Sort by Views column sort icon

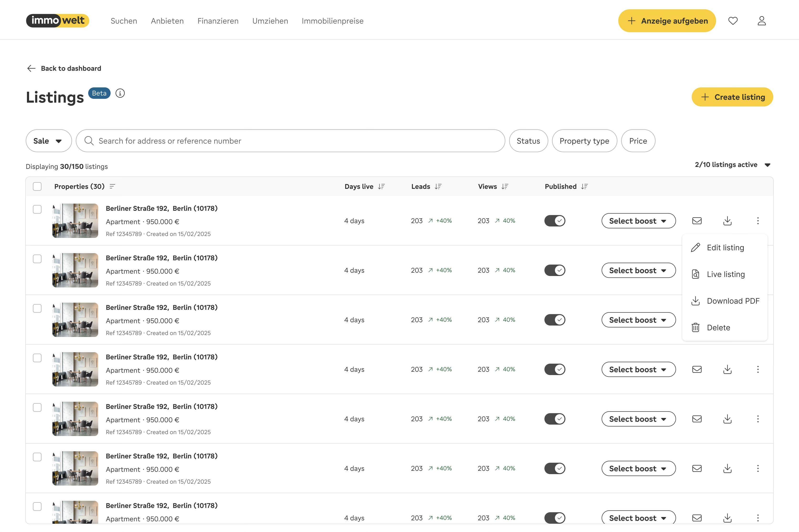tap(505, 187)
